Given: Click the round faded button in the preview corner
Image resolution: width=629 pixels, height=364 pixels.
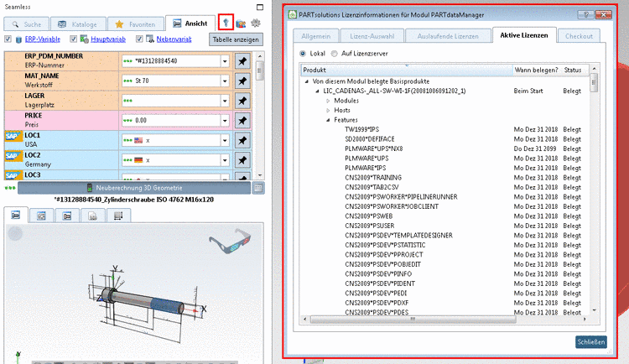Looking at the screenshot, I should click(x=15, y=233).
